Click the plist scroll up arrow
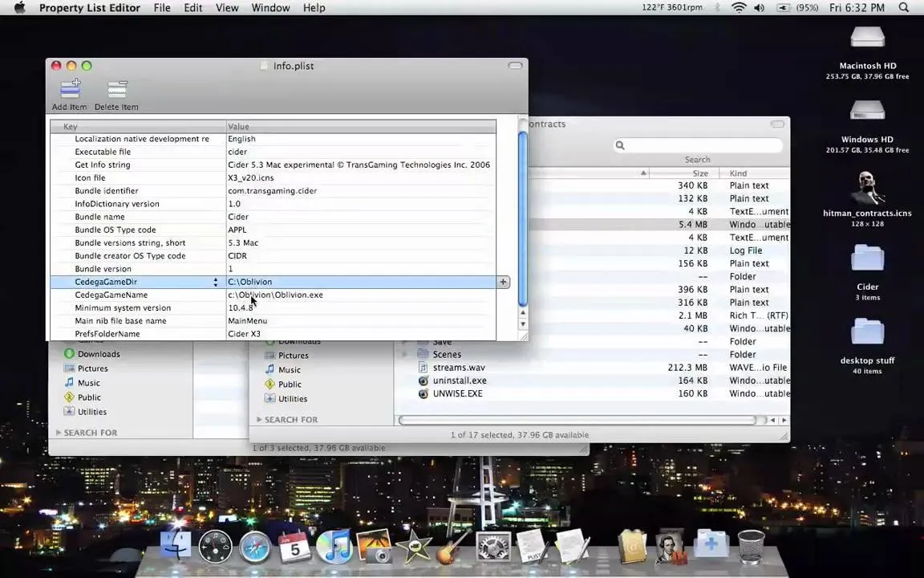 click(x=523, y=312)
